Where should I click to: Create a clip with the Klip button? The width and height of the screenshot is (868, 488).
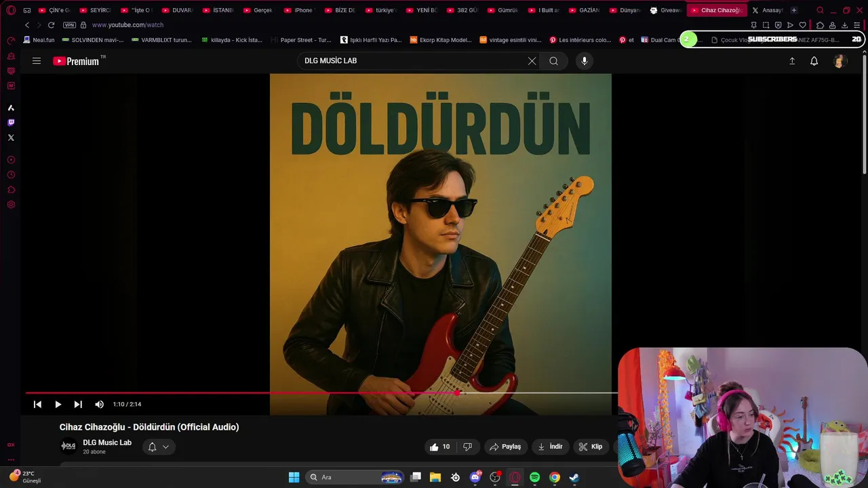pyautogui.click(x=590, y=447)
